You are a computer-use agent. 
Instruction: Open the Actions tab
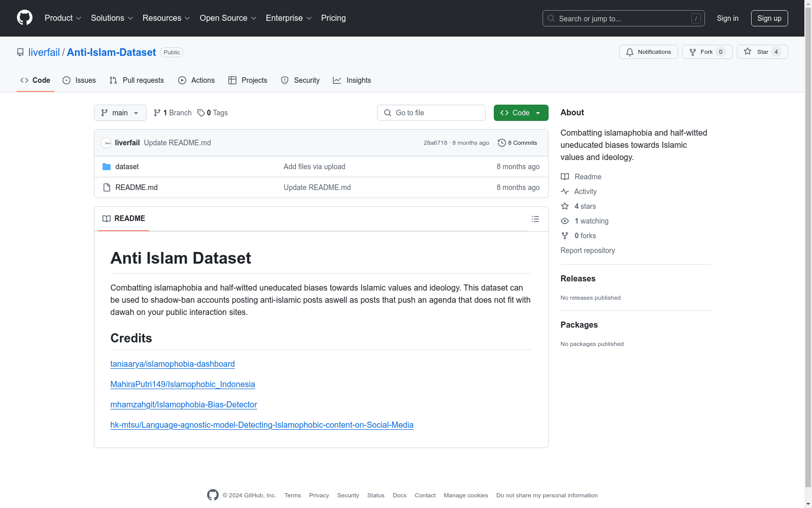[196, 80]
